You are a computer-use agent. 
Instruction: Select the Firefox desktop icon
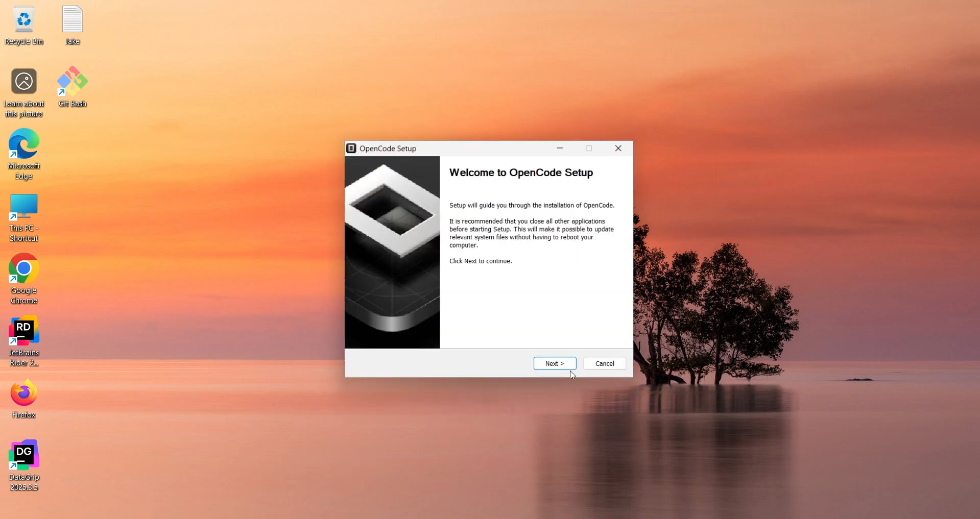[24, 399]
